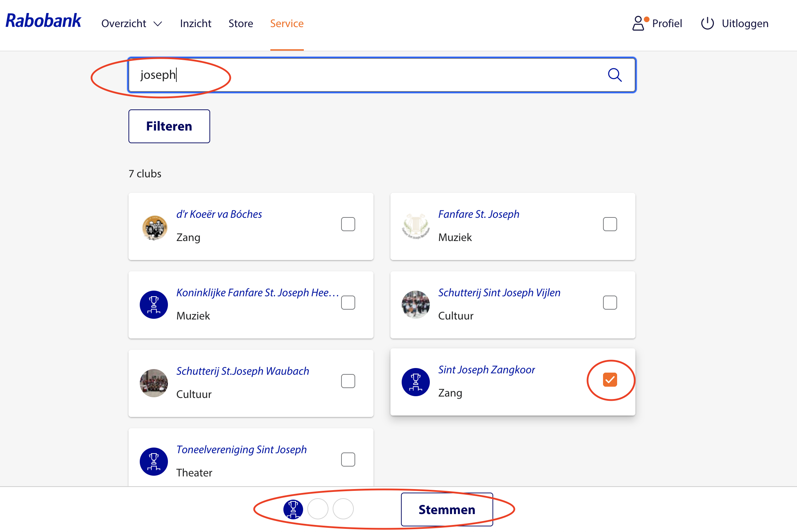Go to the Store tab

241,24
